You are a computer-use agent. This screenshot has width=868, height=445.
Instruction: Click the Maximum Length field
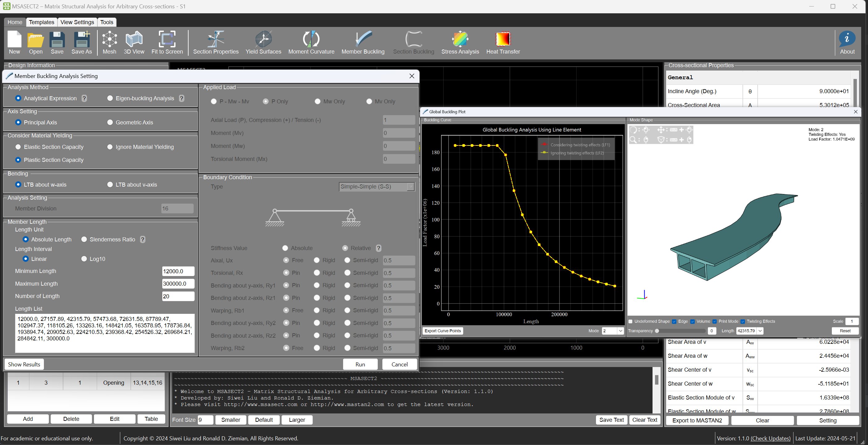point(178,284)
